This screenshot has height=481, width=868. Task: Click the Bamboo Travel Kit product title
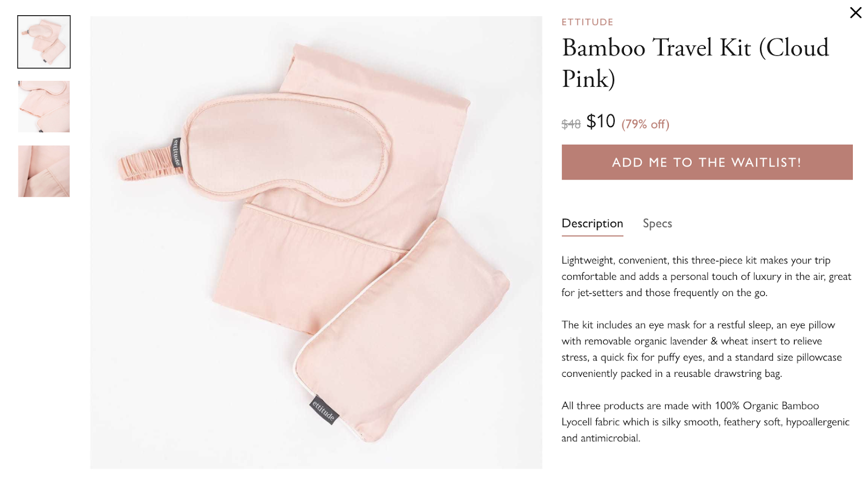click(x=695, y=63)
